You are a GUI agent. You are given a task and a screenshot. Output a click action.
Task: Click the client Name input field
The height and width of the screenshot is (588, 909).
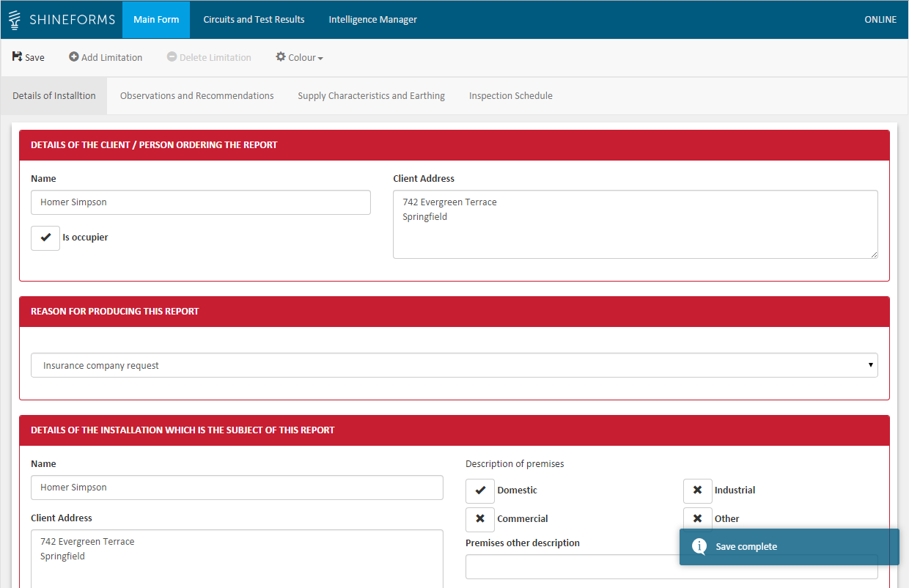point(200,202)
